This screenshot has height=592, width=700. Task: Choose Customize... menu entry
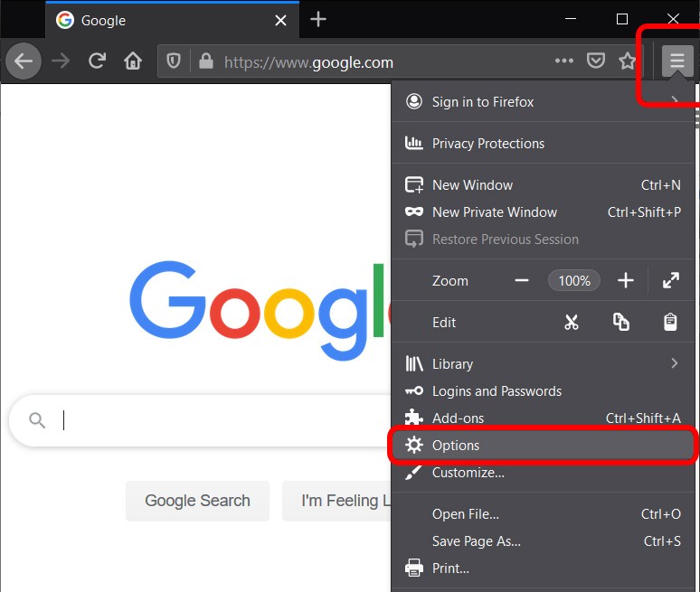click(x=543, y=473)
